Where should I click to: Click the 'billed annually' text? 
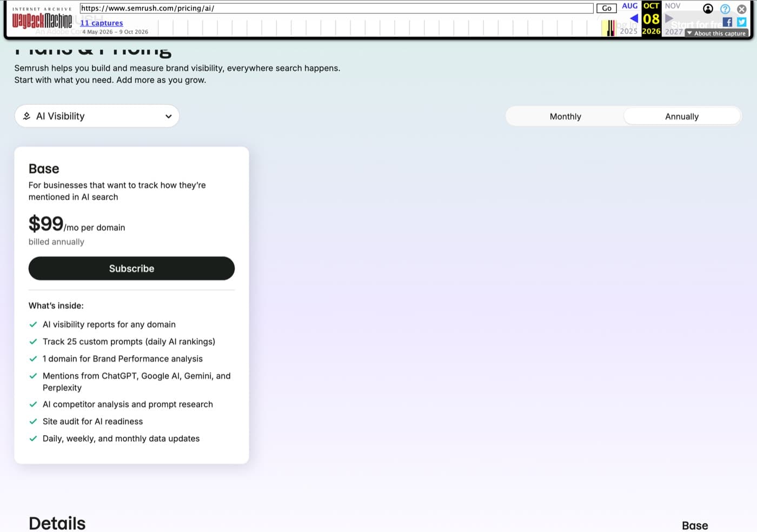point(56,242)
